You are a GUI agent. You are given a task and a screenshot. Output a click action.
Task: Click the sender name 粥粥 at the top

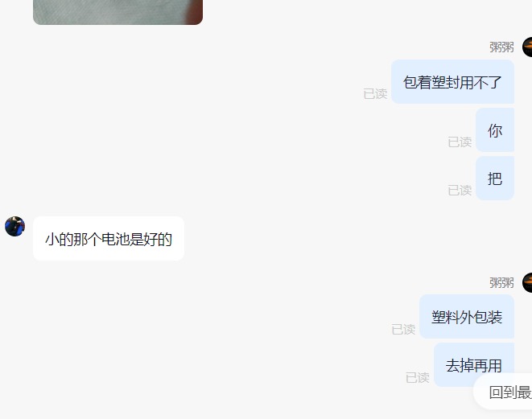pos(501,47)
